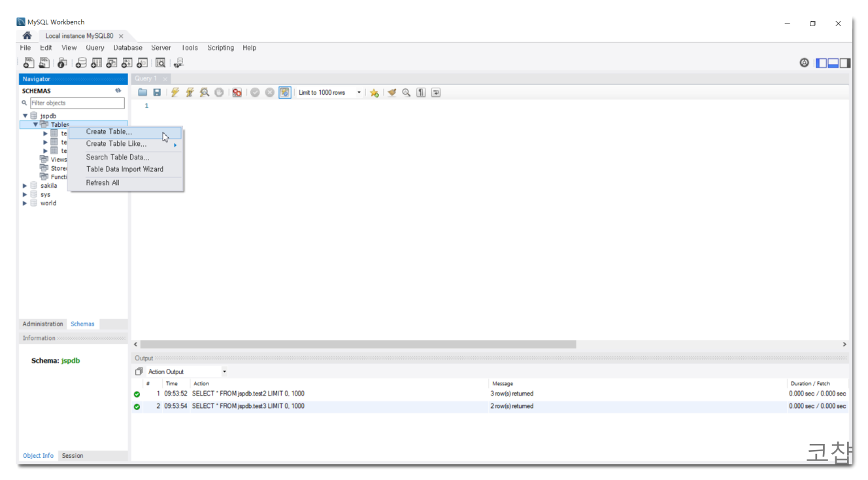Expand the world schema

(25, 203)
